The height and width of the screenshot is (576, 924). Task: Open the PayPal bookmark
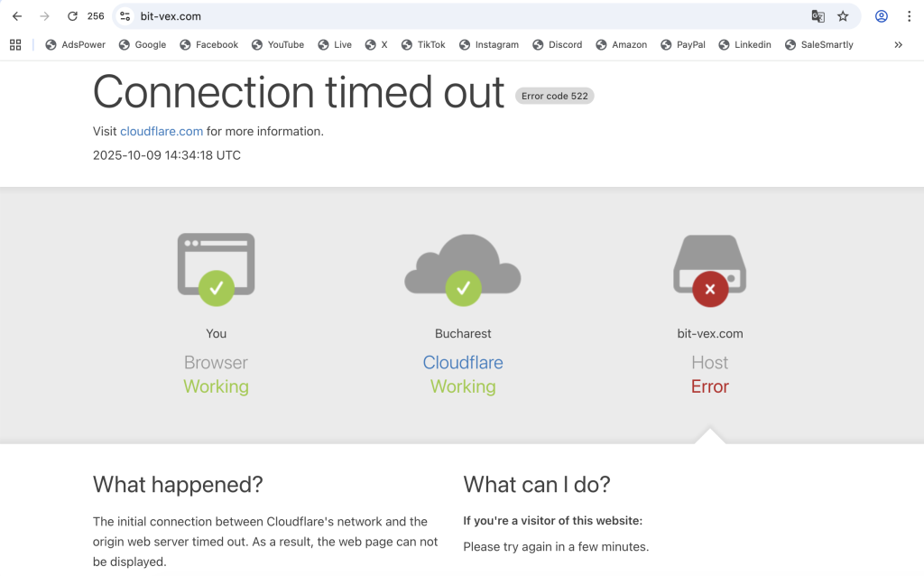tap(683, 44)
